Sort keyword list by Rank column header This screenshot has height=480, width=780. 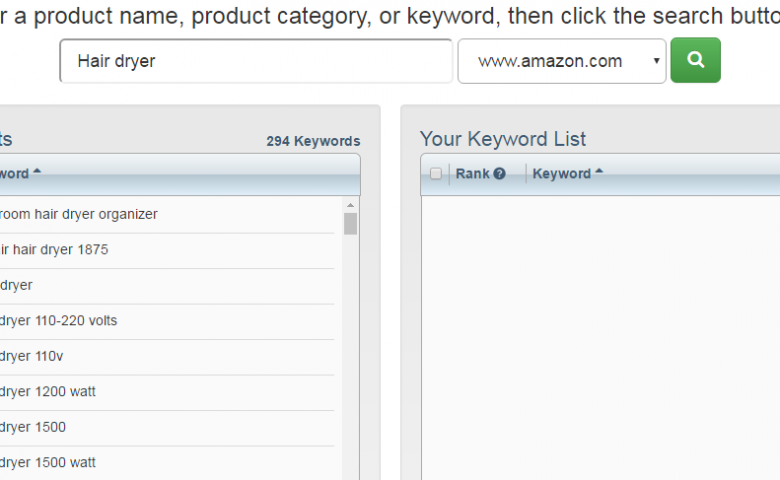click(472, 174)
